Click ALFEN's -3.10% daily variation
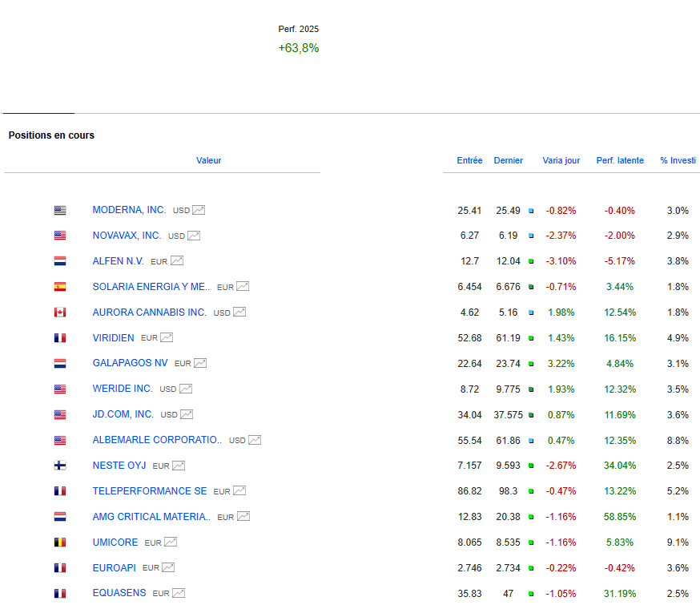This screenshot has height=609, width=700. click(x=561, y=261)
